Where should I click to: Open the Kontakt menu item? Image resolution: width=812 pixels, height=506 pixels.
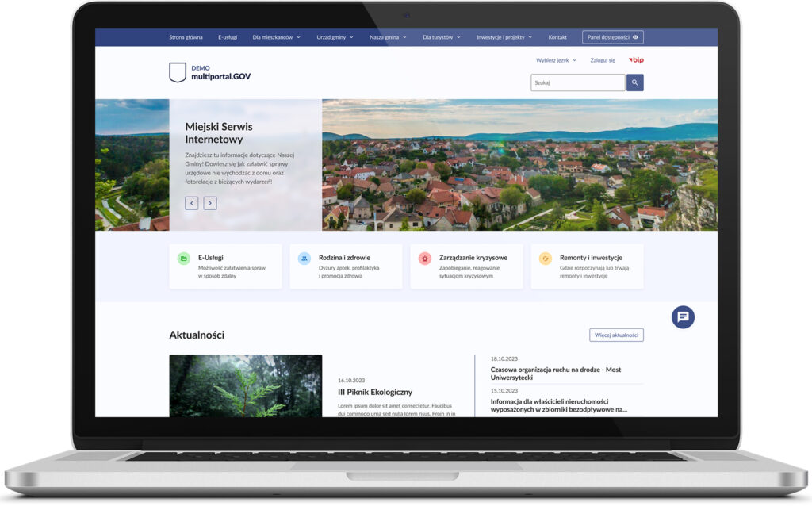557,37
